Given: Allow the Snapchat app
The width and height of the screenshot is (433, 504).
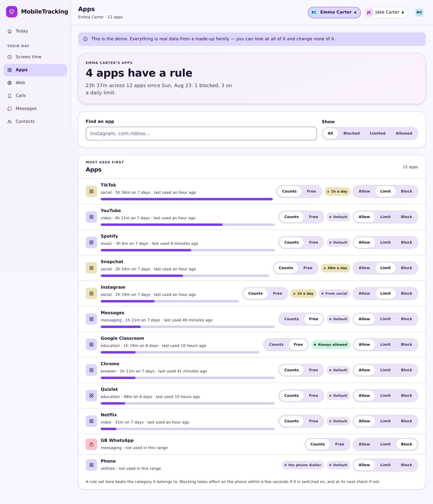Looking at the screenshot, I should coord(364,268).
